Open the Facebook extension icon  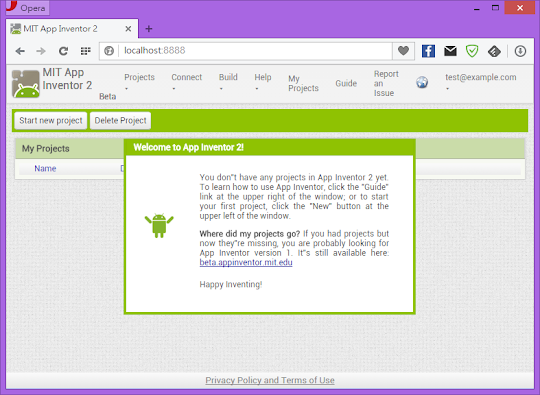428,51
